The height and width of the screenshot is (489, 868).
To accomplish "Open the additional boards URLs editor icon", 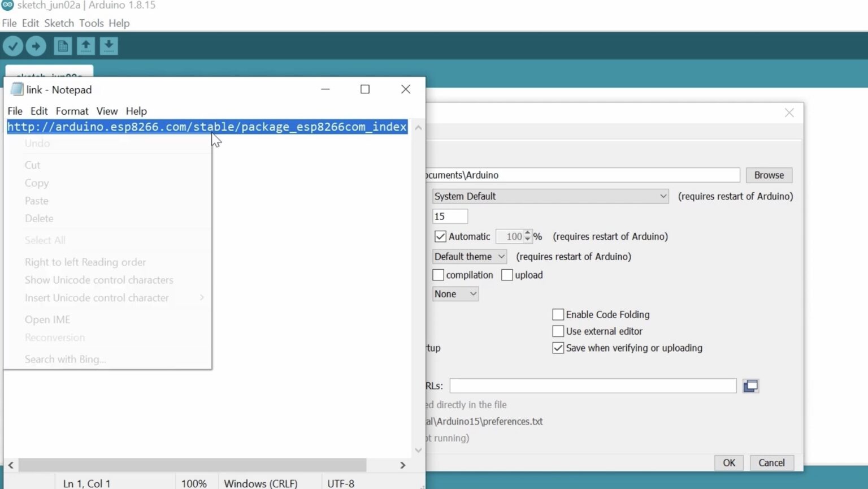I will coord(750,386).
